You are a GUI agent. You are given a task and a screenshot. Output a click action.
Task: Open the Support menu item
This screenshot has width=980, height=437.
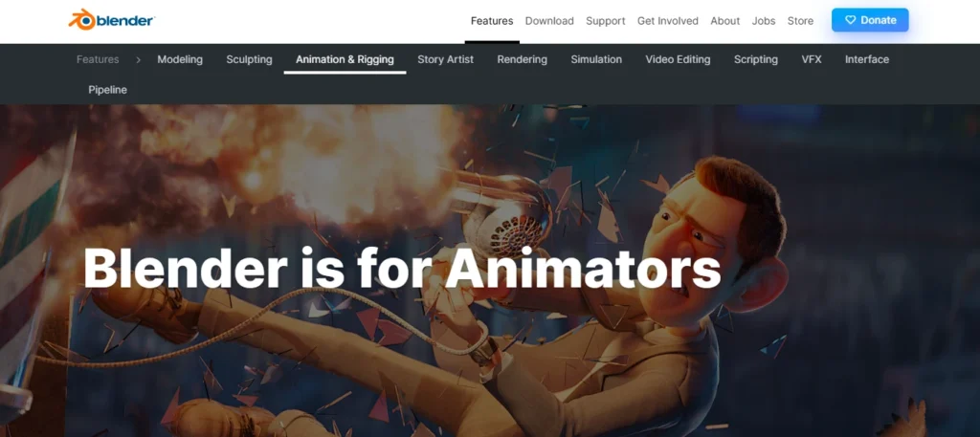606,21
